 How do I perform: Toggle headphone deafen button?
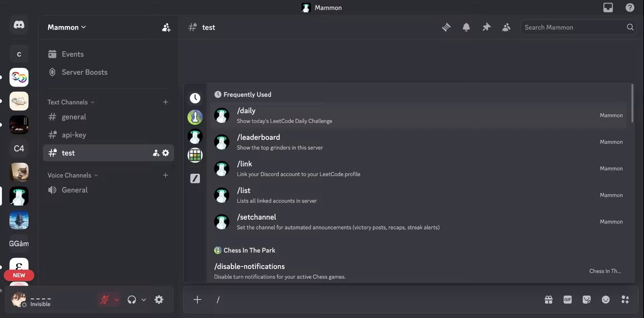(x=132, y=300)
